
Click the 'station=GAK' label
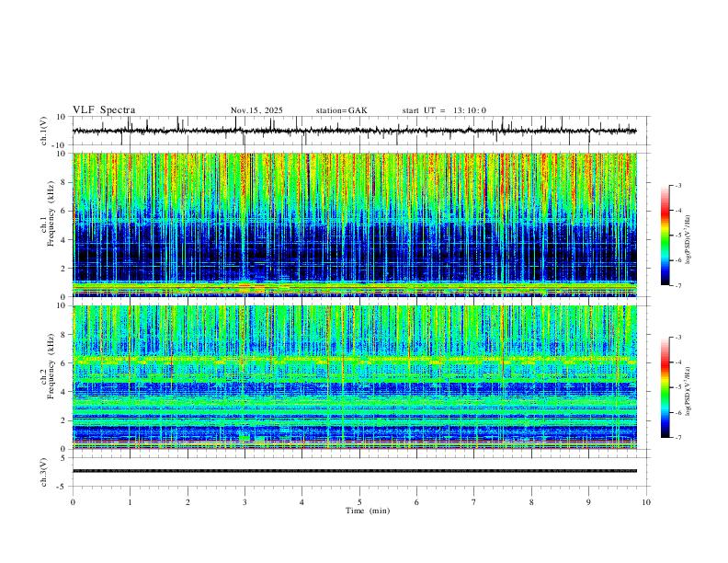341,110
